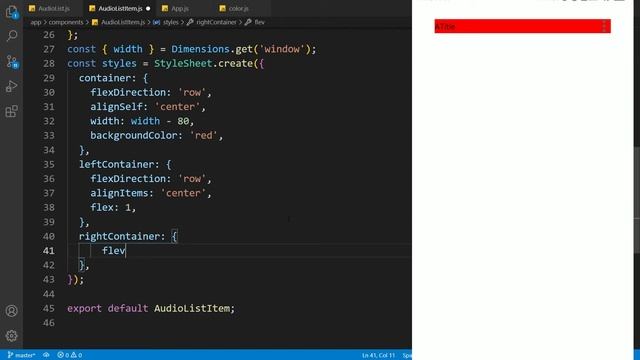Click 'rightContainer' key on line 40
The image size is (640, 360).
pos(119,236)
